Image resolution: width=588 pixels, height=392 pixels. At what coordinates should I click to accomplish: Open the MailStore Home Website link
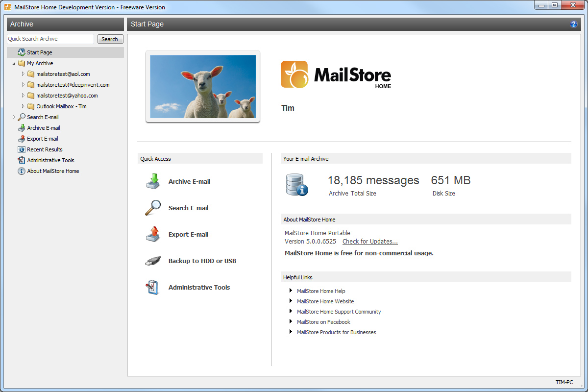pos(325,301)
